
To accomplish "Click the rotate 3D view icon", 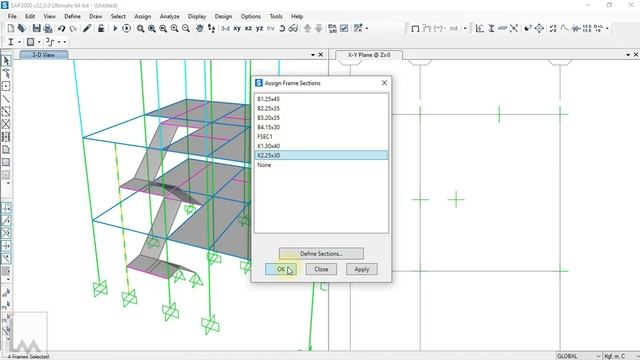I will click(x=282, y=29).
